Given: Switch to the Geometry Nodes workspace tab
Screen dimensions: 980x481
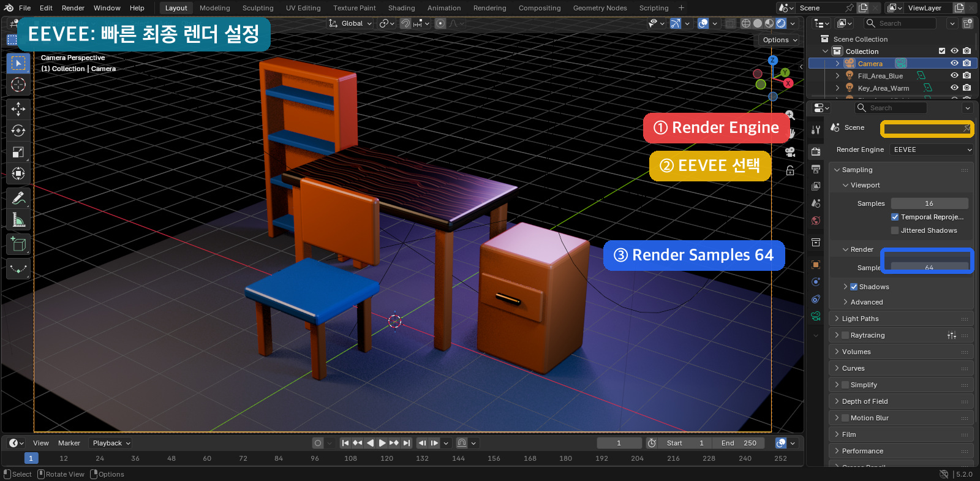Looking at the screenshot, I should [600, 8].
